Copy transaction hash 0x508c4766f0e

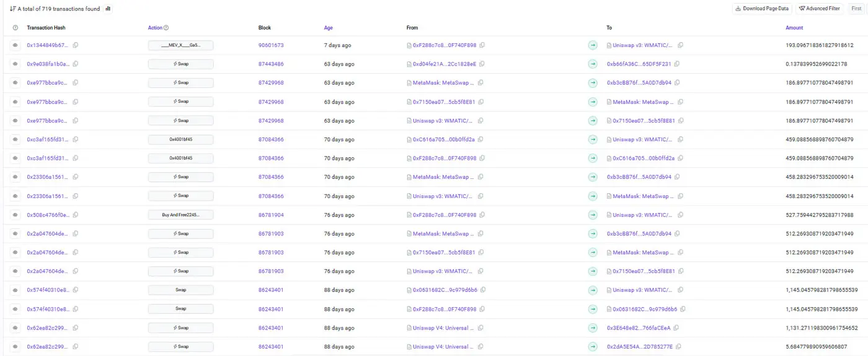76,215
